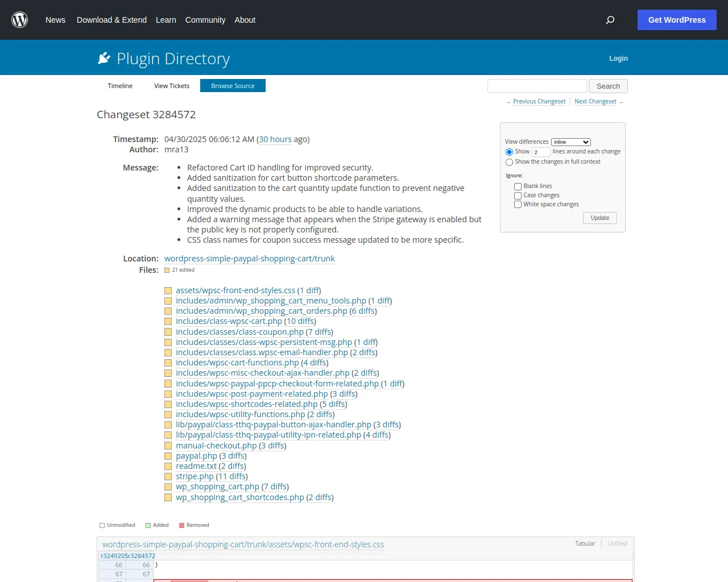Click file icon beside wpsc-cart-functions.php

(168, 363)
